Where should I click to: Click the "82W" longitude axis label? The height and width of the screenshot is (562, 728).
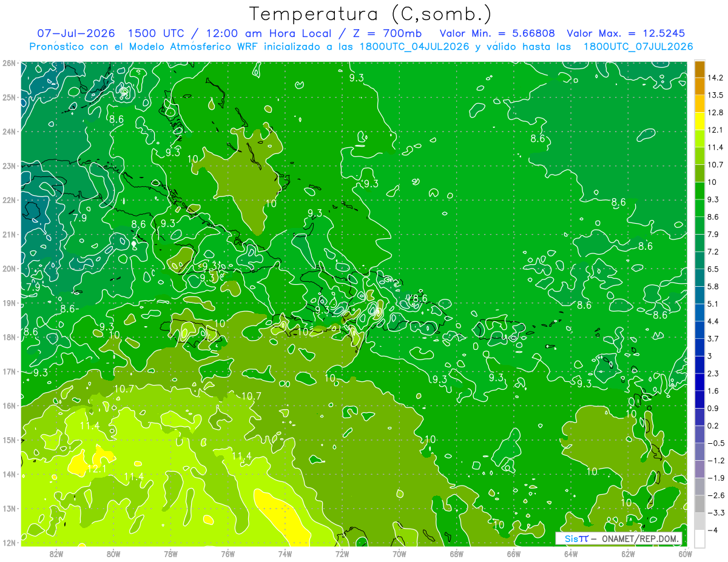[56, 554]
